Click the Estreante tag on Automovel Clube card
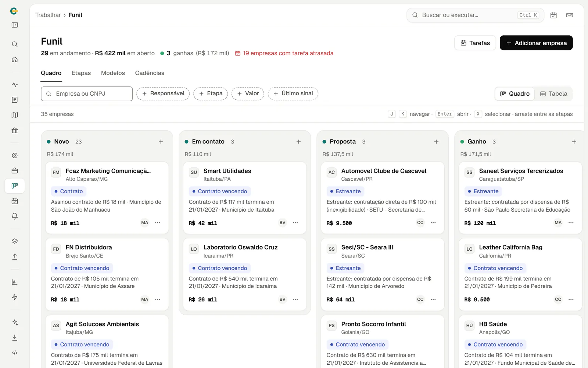Viewport: 588px width, 368px height. point(345,191)
